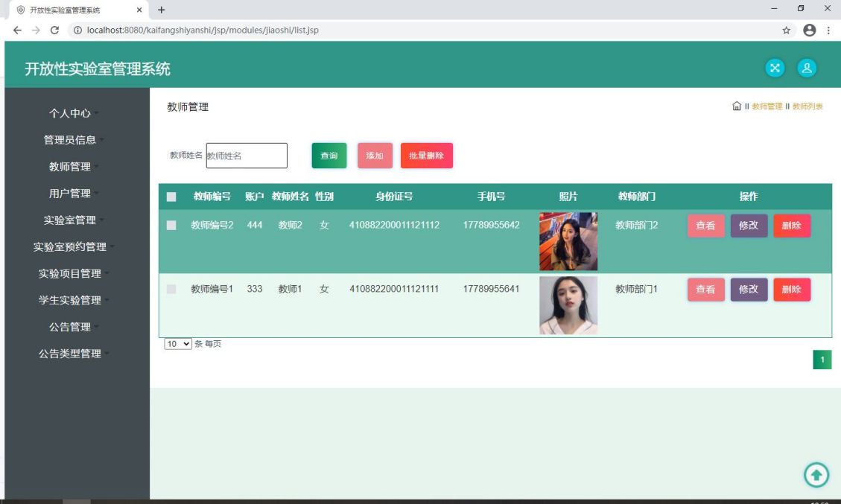
Task: Expand 用户管理 sidebar menu
Action: click(x=70, y=193)
